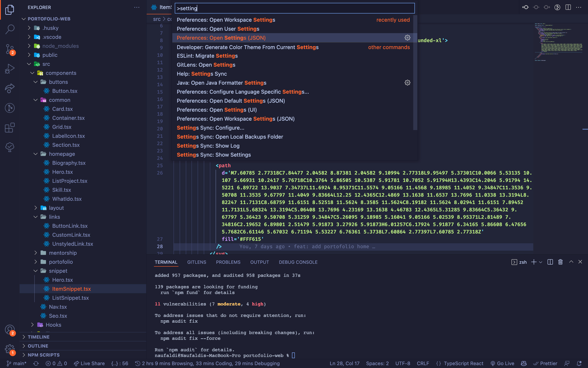The height and width of the screenshot is (368, 588).
Task: Maximize the panel with the up chevron
Action: [571, 262]
